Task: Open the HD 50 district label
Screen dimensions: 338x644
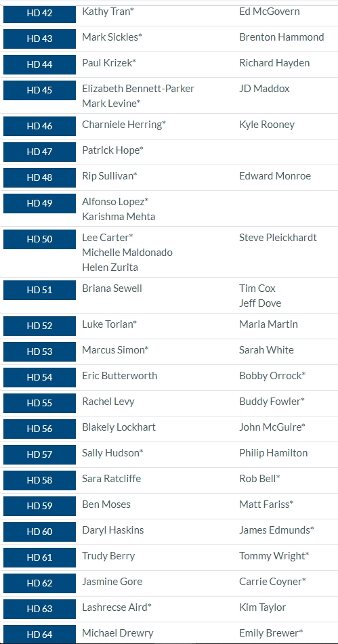Action: 39,239
